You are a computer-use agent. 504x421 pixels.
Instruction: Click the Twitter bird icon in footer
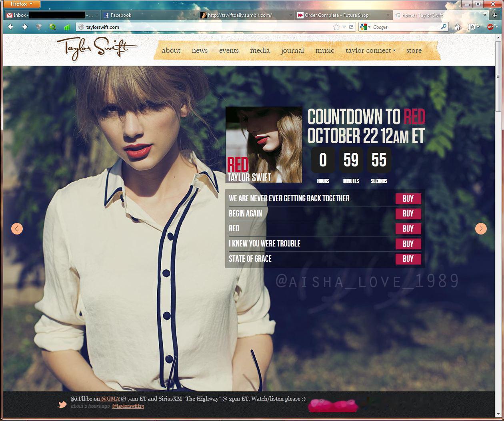(62, 404)
